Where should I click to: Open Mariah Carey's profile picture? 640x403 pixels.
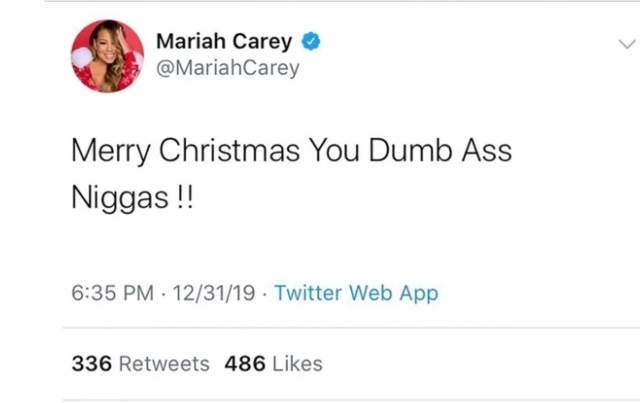pos(107,56)
